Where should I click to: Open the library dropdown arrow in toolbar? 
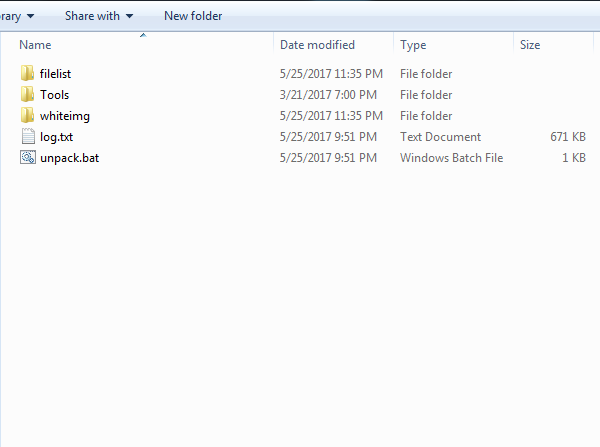[29, 16]
